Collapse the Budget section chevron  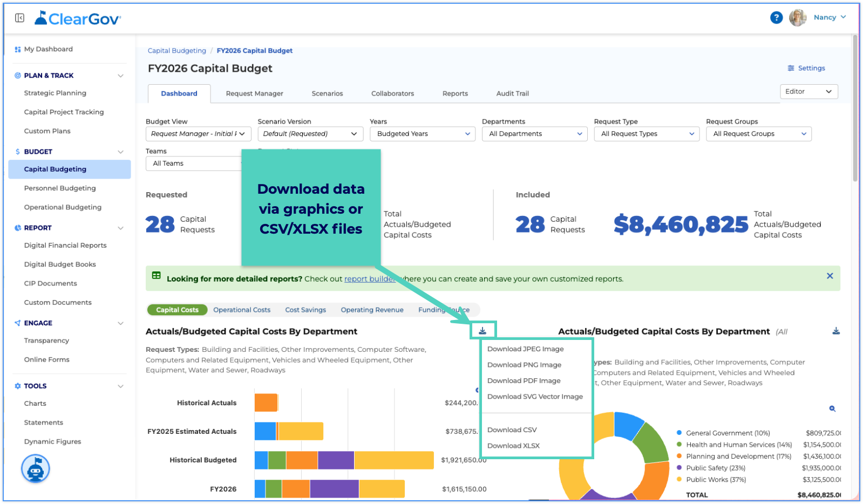point(120,152)
